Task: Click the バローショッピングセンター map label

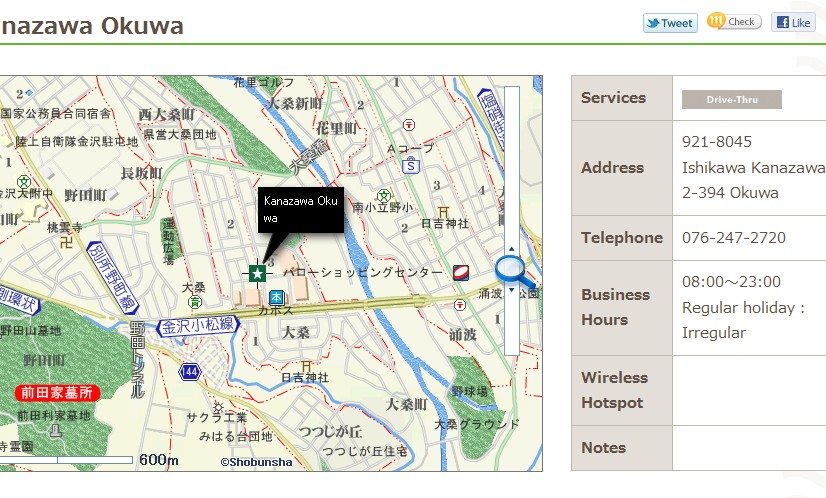Action: pos(363,272)
